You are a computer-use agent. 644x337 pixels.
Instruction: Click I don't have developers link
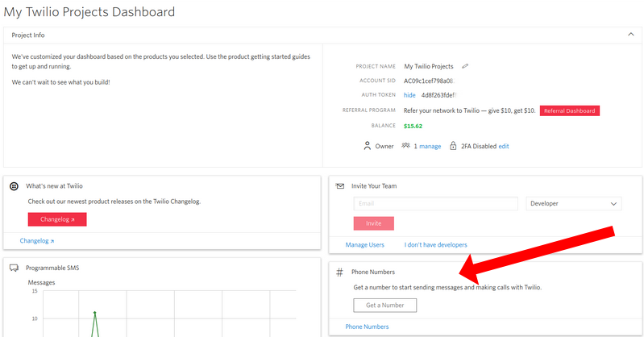click(x=436, y=245)
